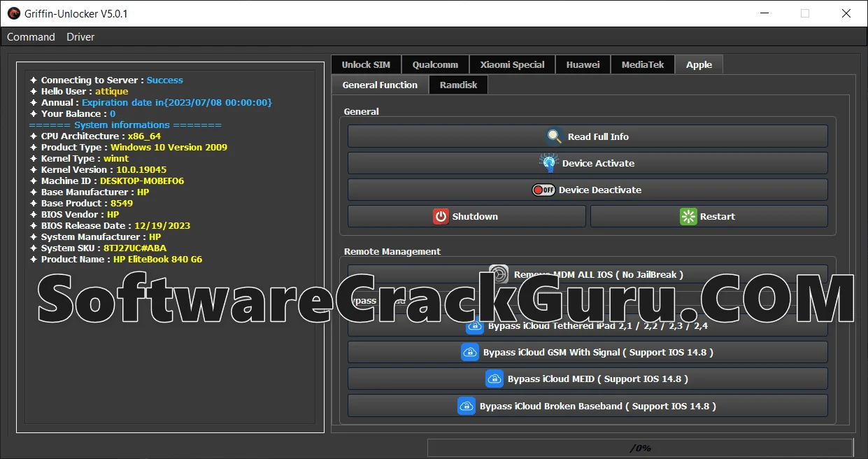Click the 'Base Product : 8549' line

point(81,203)
